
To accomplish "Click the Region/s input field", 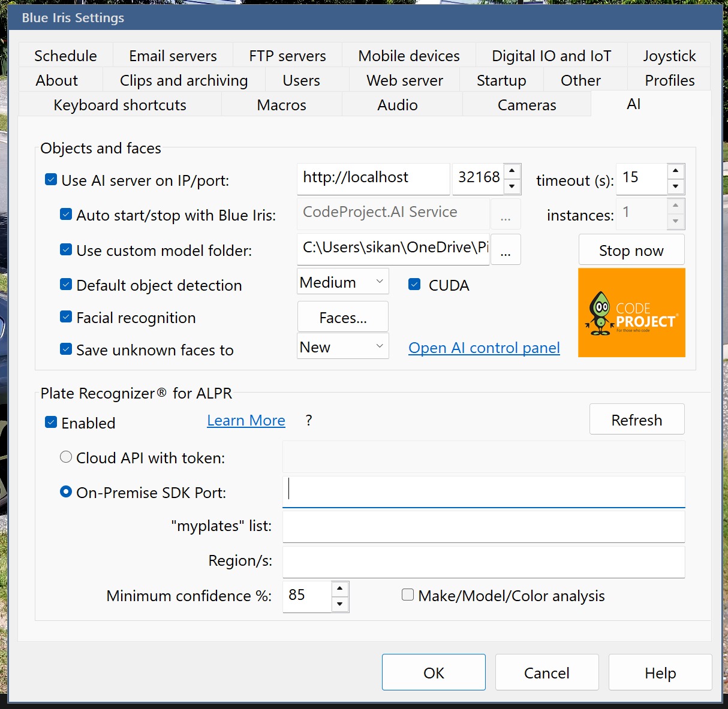I will click(483, 562).
